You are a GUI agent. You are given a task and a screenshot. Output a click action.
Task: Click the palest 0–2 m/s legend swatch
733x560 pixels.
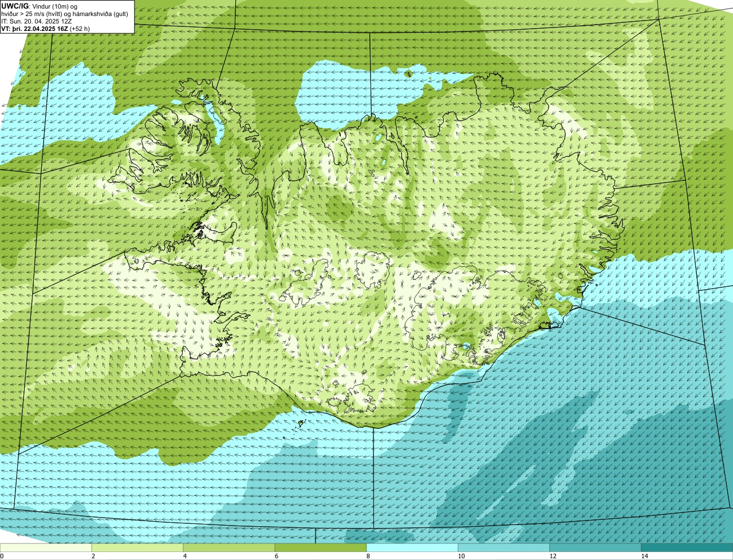tap(46, 547)
